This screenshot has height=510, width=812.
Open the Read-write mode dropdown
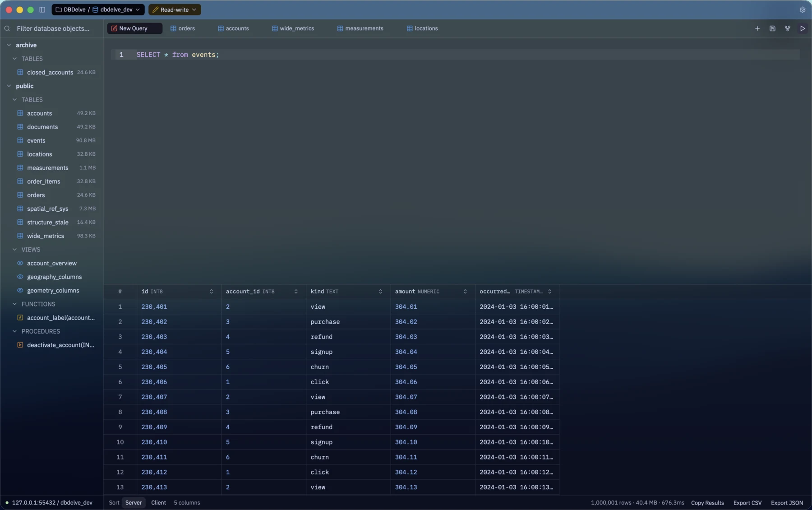175,9
